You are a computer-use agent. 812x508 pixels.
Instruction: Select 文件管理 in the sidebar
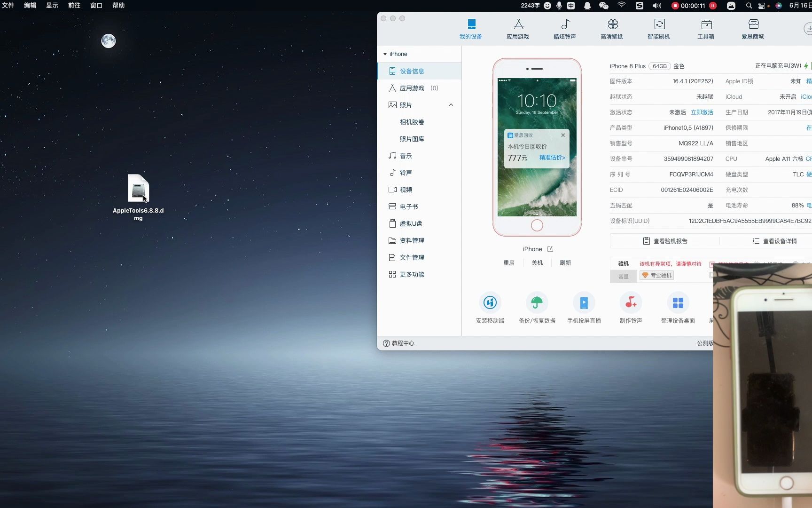coord(419,257)
